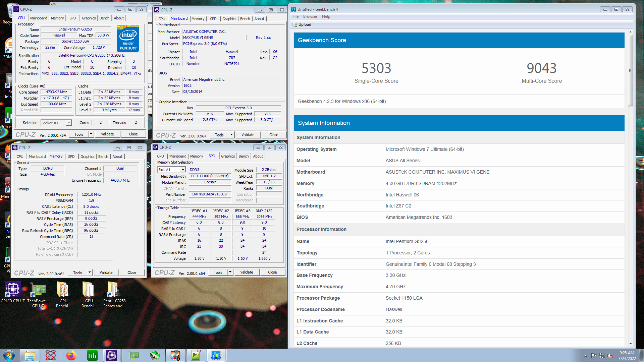
Task: Select About tab in Memory CPU-Z window
Action: coord(117,157)
